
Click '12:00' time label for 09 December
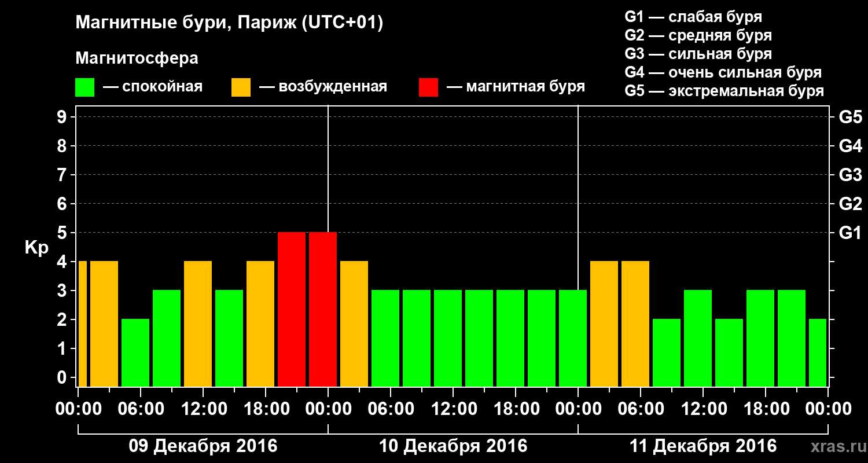pyautogui.click(x=203, y=409)
